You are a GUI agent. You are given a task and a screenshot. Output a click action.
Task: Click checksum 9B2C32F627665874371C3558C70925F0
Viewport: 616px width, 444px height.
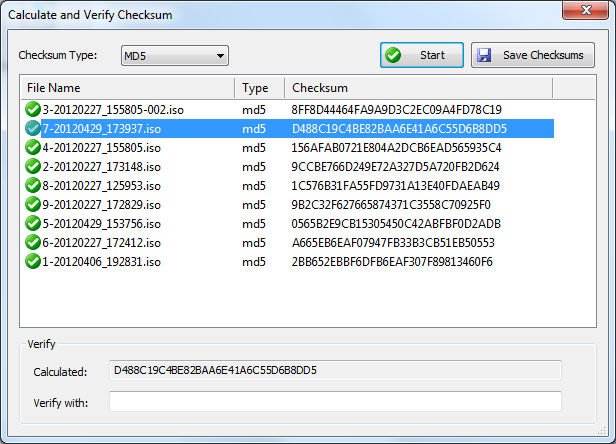tap(391, 205)
